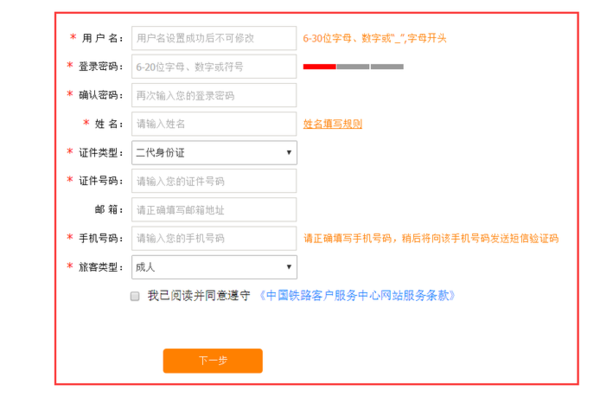Image resolution: width=600 pixels, height=397 pixels.
Task: Click the red password strength bar segment
Action: click(320, 67)
